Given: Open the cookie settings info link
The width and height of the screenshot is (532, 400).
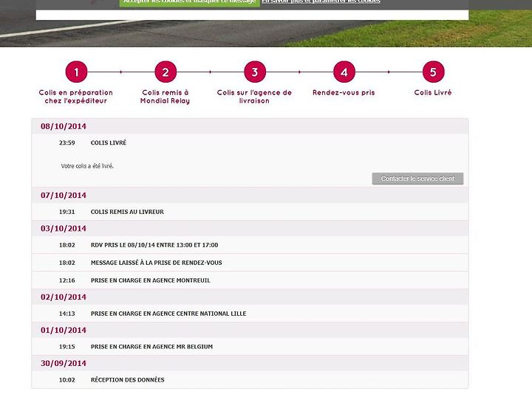Looking at the screenshot, I should coord(321,1).
